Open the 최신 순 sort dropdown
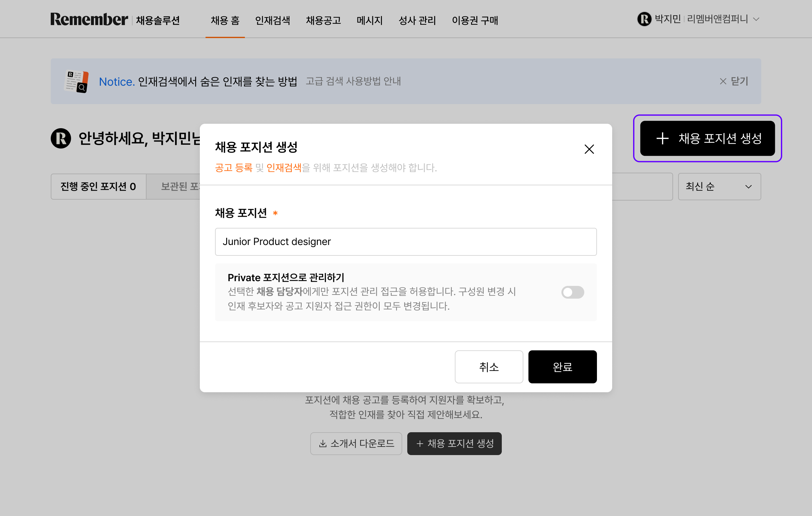Screen dimensions: 812x516 click(719, 187)
